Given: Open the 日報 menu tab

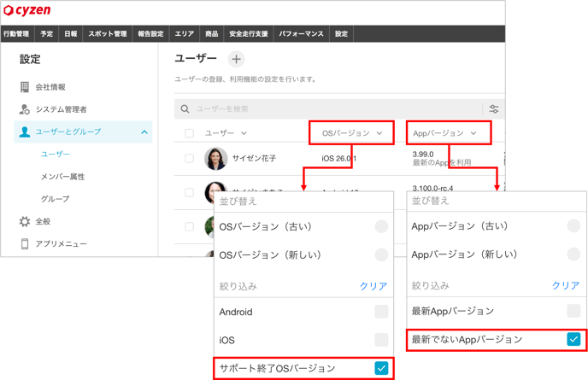Looking at the screenshot, I should pos(70,34).
